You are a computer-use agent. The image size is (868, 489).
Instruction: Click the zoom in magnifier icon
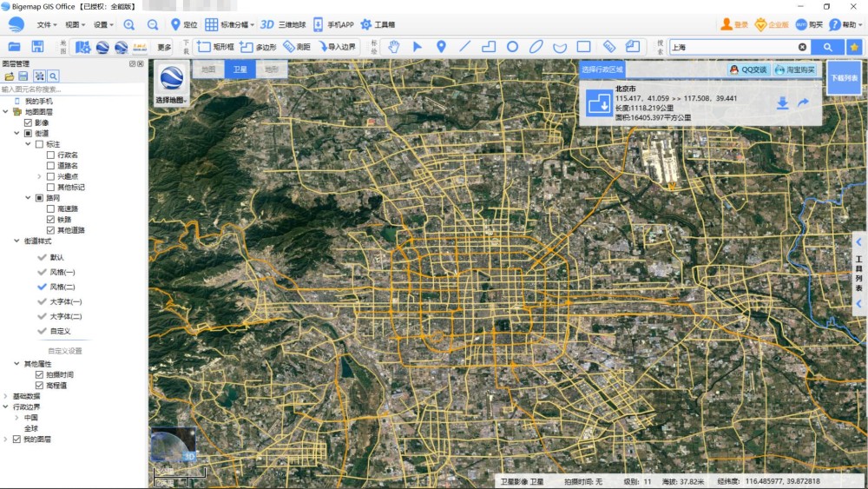tap(129, 25)
